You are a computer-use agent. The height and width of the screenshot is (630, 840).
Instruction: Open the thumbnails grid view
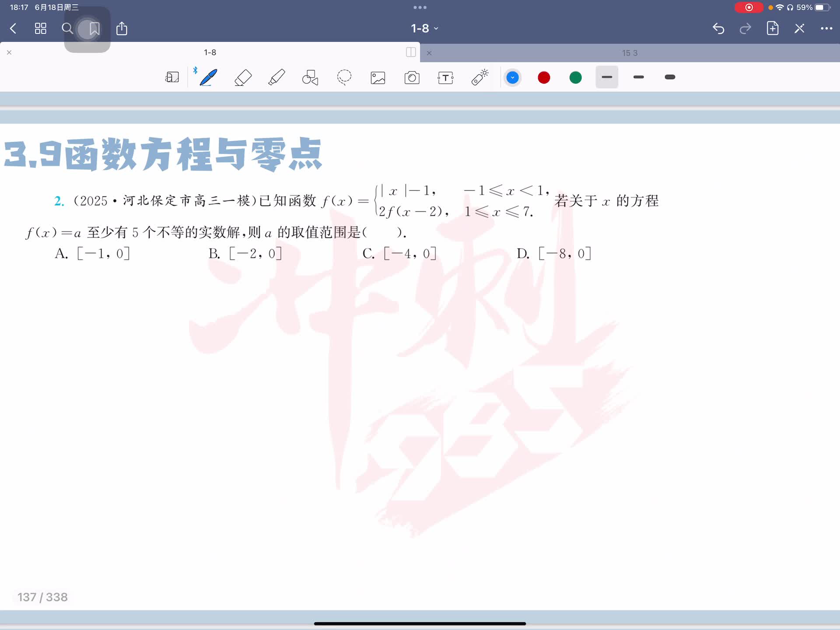[41, 29]
